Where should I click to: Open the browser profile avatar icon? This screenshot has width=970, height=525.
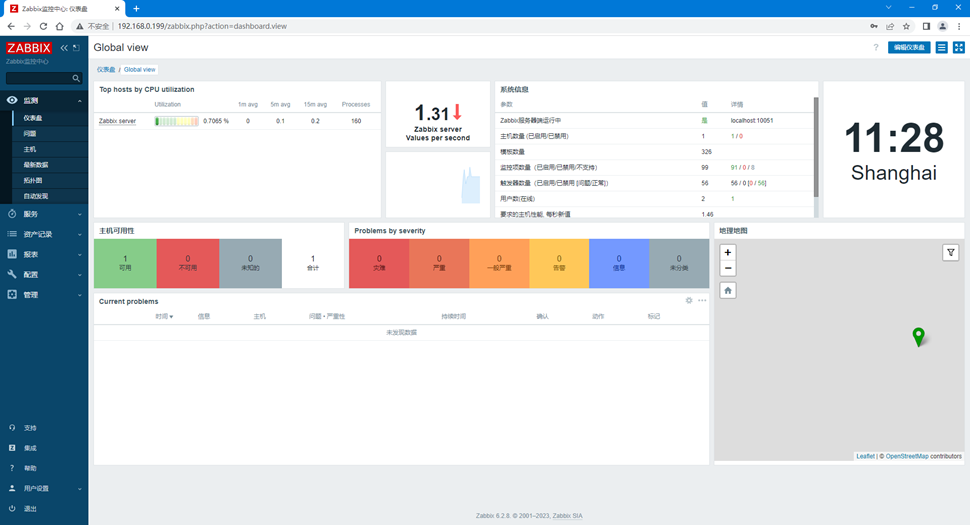943,26
